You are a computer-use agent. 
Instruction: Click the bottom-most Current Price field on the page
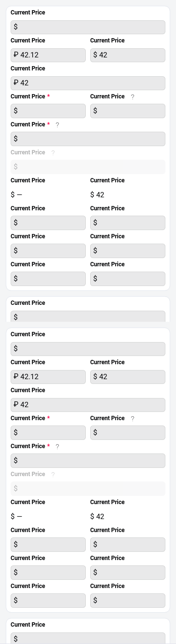pyautogui.click(x=88, y=638)
